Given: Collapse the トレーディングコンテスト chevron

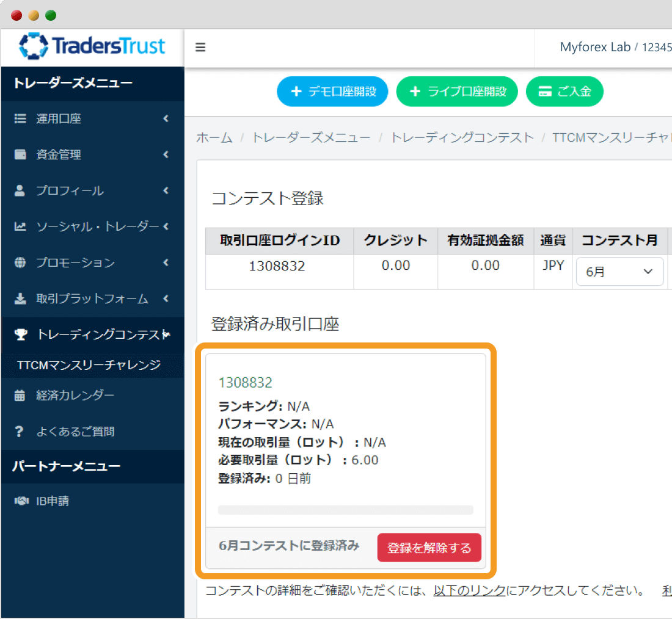Looking at the screenshot, I should tap(167, 334).
